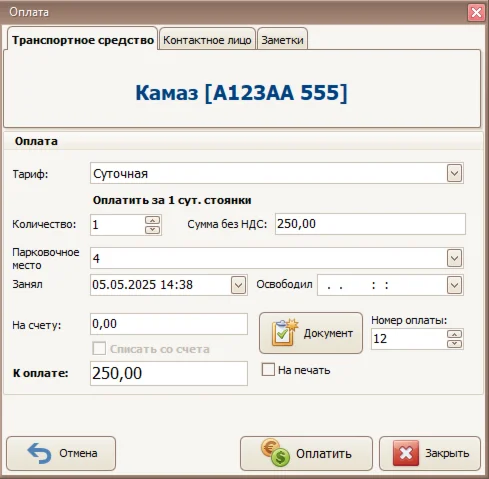Open the Освободил date picker dropdown
The height and width of the screenshot is (479, 489).
[454, 285]
